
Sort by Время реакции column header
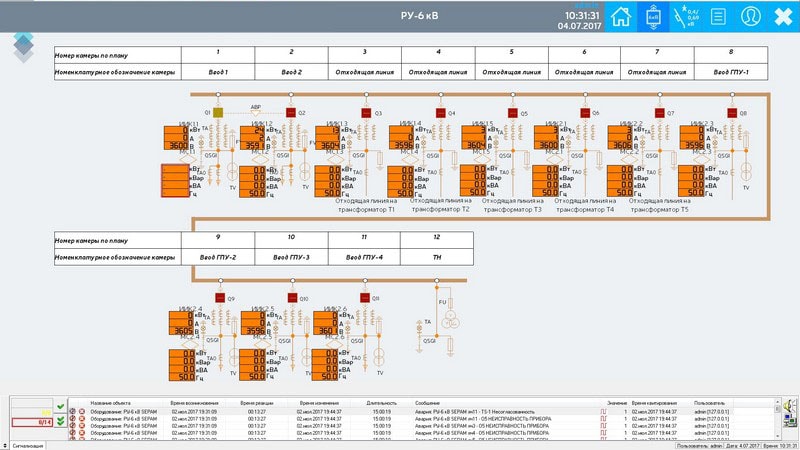tap(256, 403)
